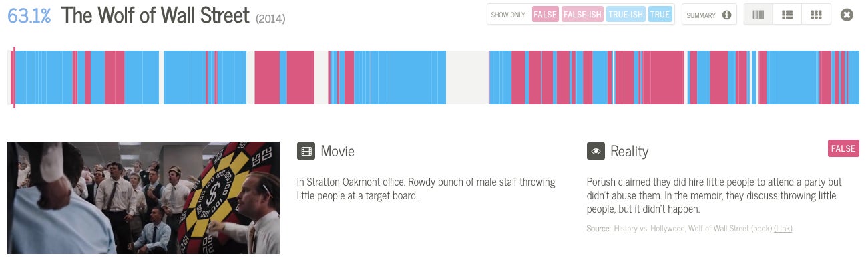
Task: Click the dartboard scene thumbnail
Action: [x=144, y=198]
